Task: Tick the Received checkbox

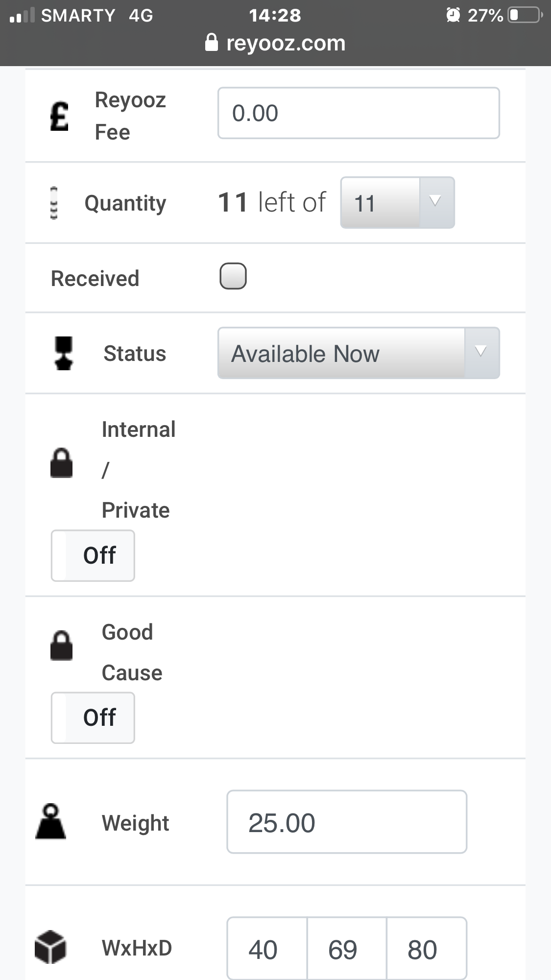Action: pos(233,276)
